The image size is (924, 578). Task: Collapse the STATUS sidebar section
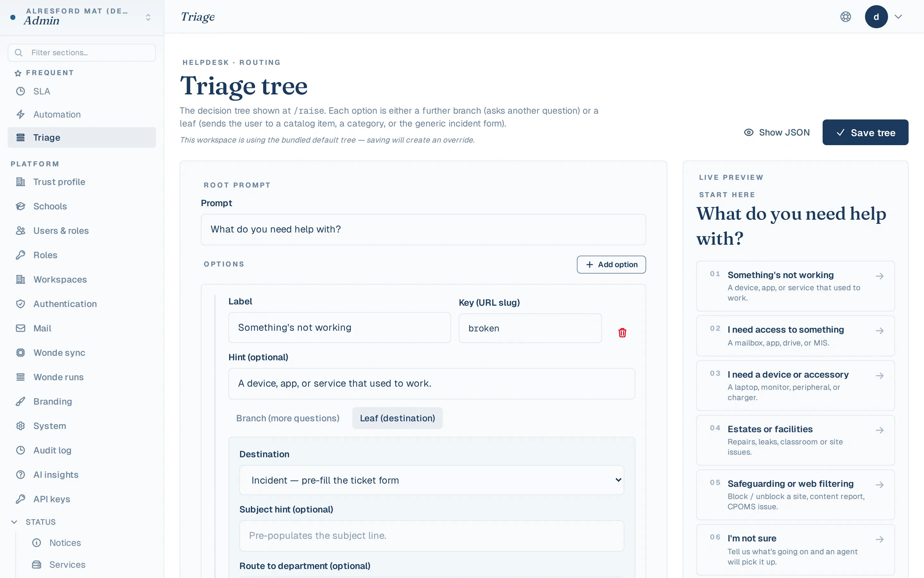click(x=34, y=522)
